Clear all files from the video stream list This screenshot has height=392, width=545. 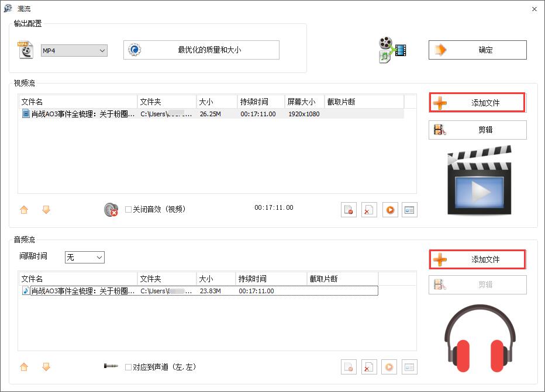coord(369,209)
